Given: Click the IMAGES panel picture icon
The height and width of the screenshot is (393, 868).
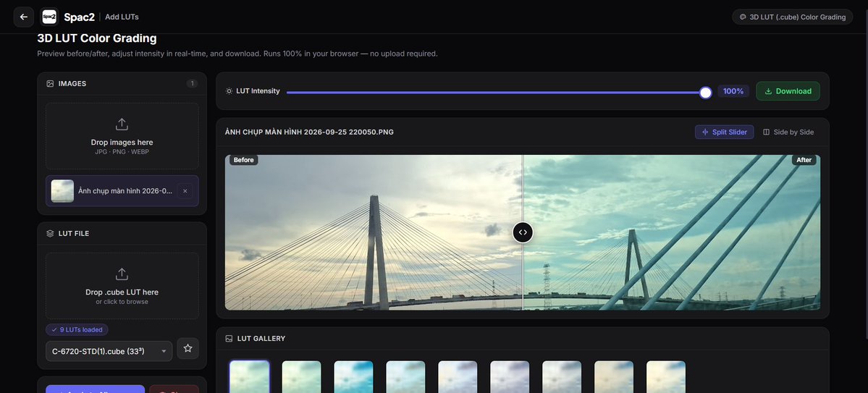Looking at the screenshot, I should 51,83.
